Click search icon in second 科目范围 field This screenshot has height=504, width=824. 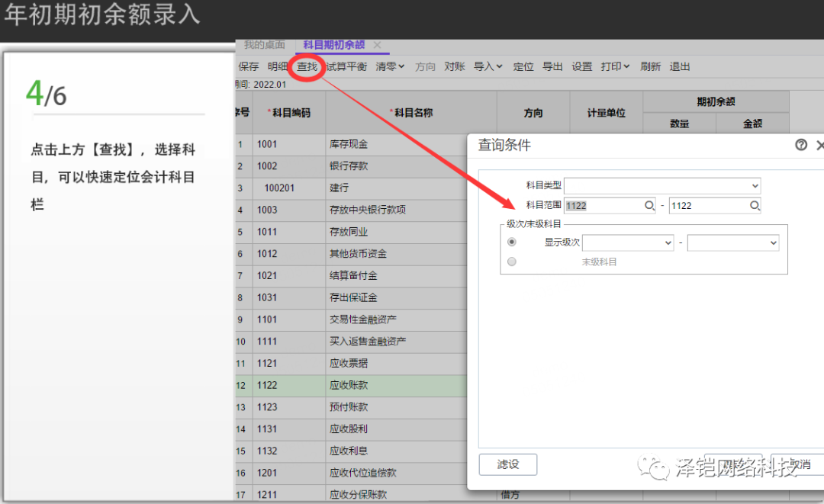754,206
